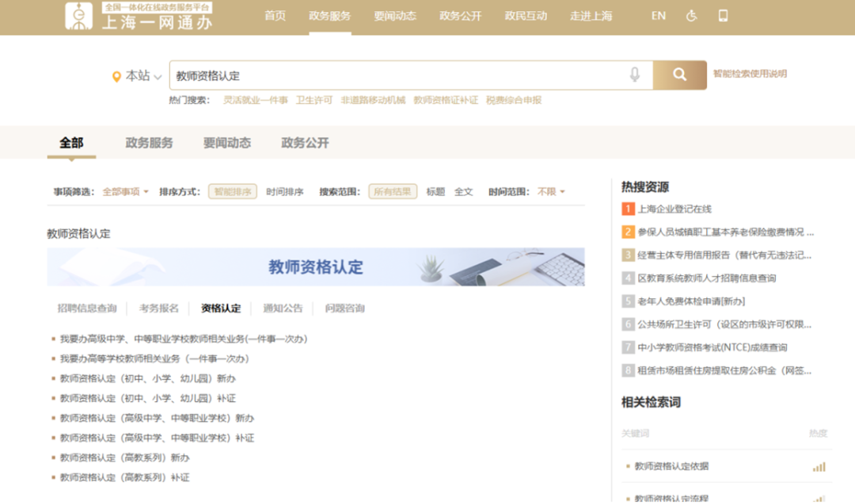
Task: Switch to the 政务服务 results tab
Action: pyautogui.click(x=149, y=143)
